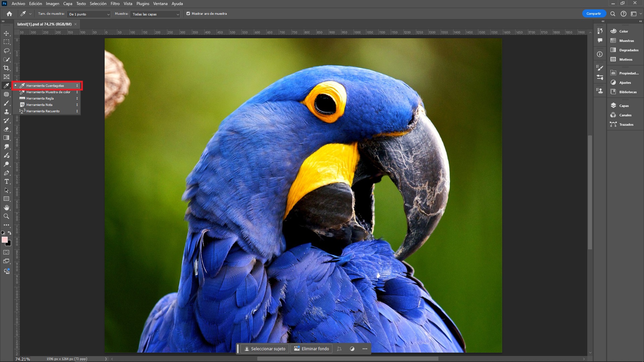Select the Path Selection tool
This screenshot has width=644, height=362.
point(6,190)
